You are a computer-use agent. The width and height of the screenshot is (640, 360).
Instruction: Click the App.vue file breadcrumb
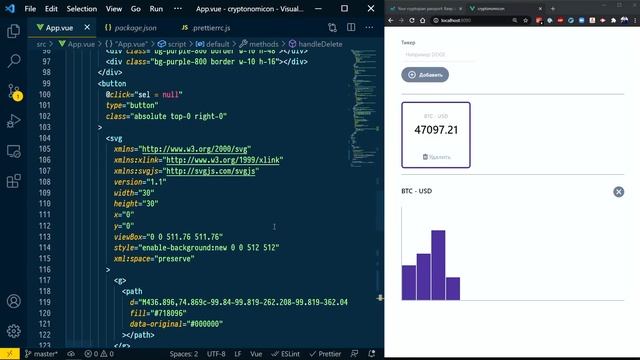tap(77, 44)
